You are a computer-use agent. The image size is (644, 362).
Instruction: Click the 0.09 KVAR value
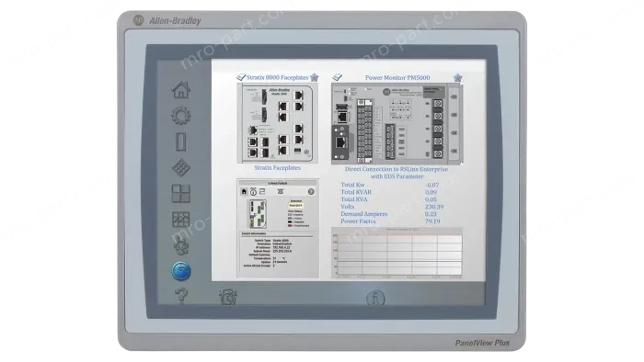[x=431, y=192]
